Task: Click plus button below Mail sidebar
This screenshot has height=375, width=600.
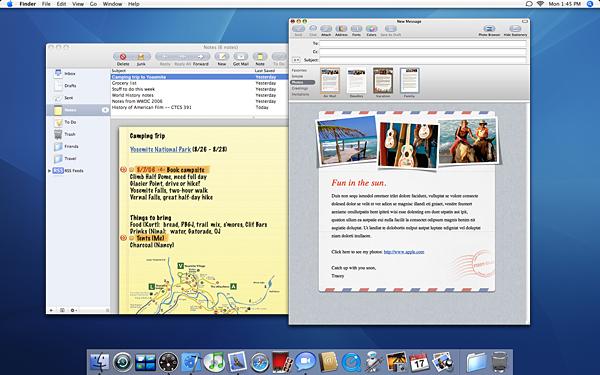Action: [x=51, y=310]
